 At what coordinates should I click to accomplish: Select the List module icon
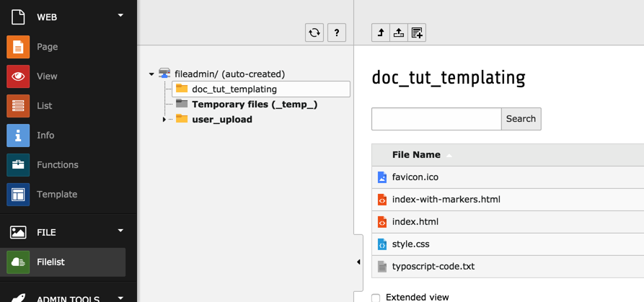pyautogui.click(x=18, y=106)
